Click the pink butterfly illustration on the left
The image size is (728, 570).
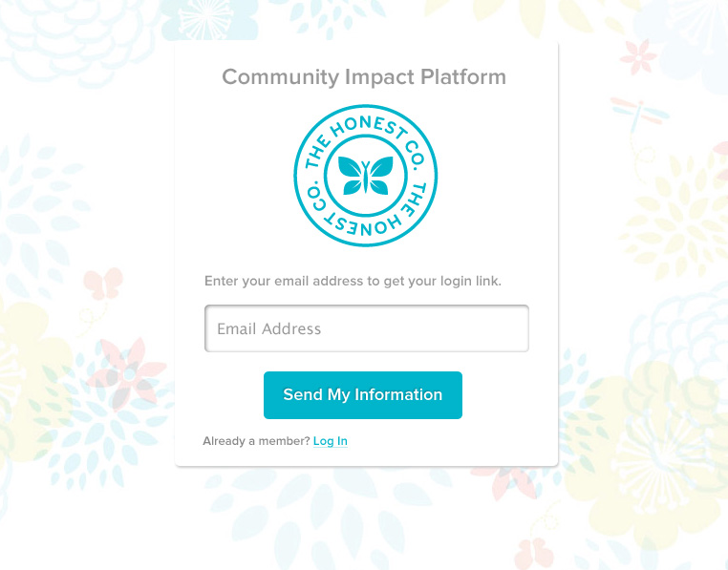coord(102,283)
